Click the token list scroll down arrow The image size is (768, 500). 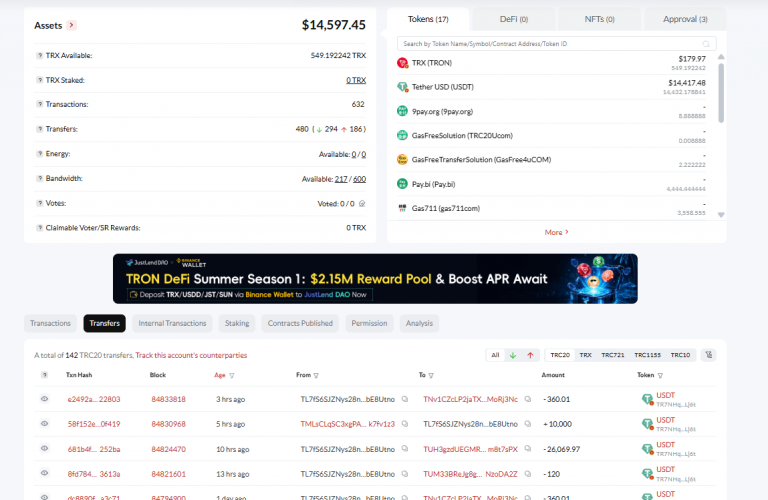(x=721, y=214)
